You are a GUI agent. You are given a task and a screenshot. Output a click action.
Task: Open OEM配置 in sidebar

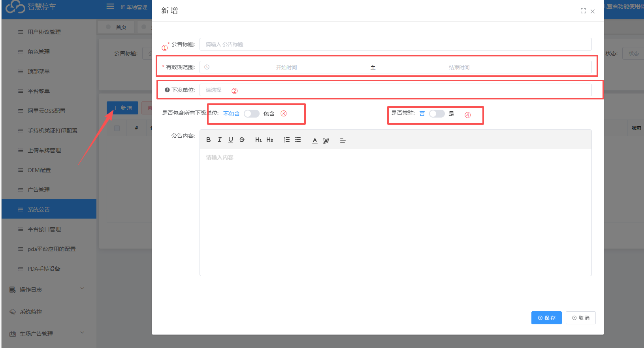[x=49, y=170]
